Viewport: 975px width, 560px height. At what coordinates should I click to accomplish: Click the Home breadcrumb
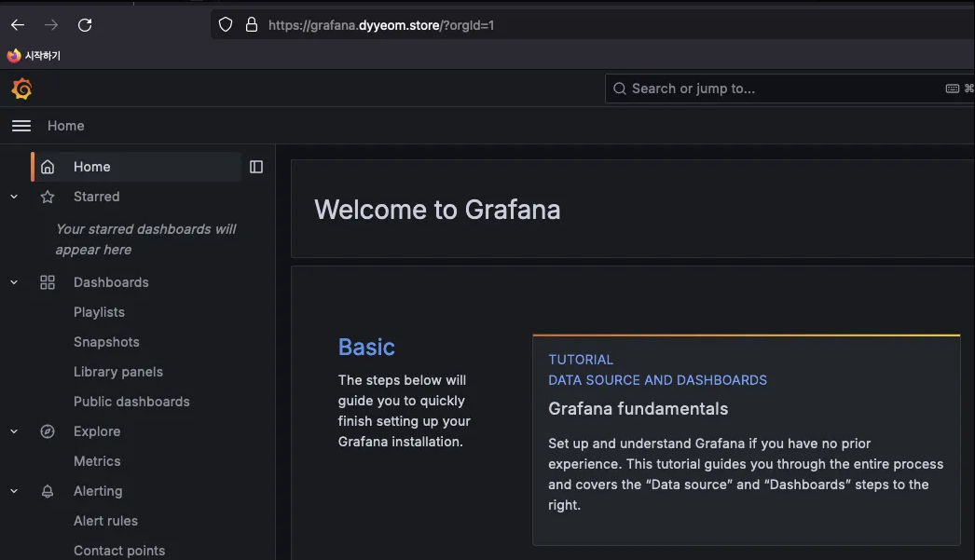pos(66,126)
